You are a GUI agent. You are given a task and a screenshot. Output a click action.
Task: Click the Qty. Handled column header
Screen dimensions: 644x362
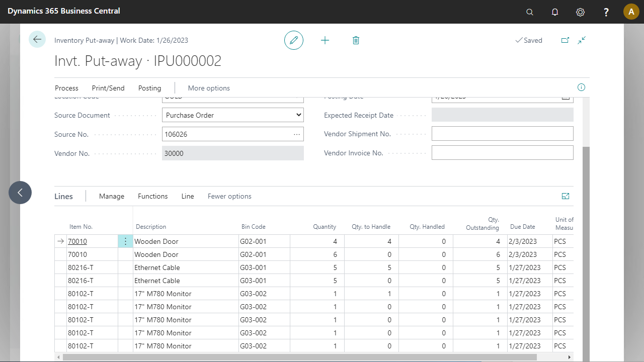pos(427,227)
